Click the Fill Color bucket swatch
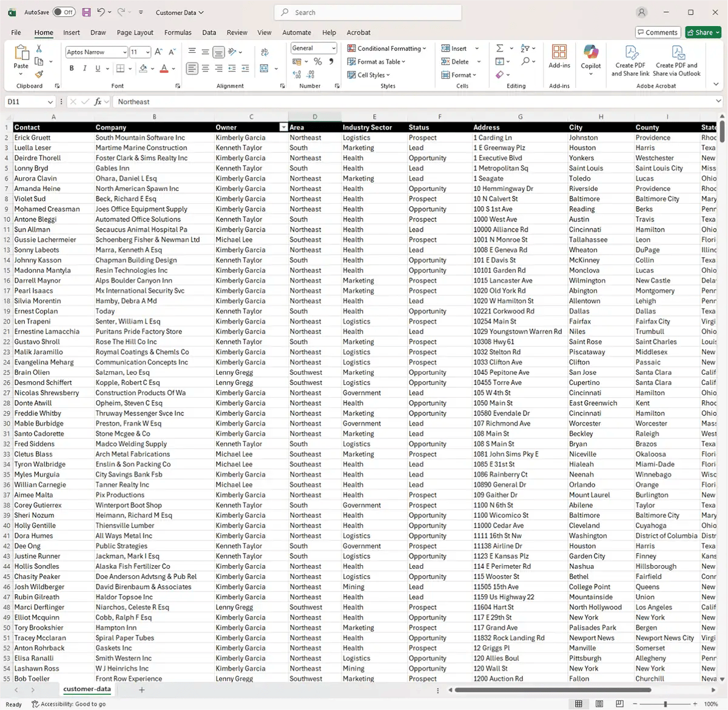Screen dimensions: 728x710 pos(143,69)
